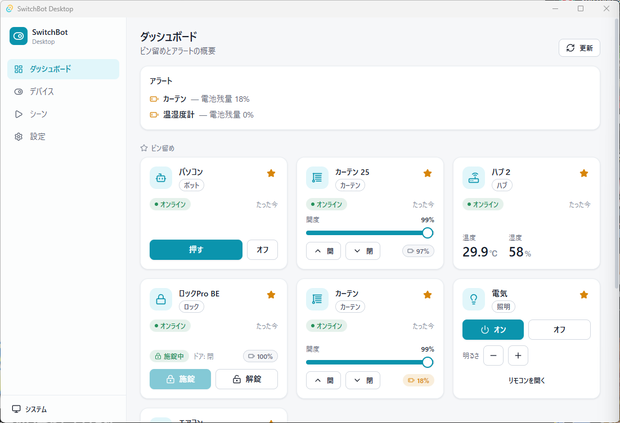
Task: Click the 99% value on カーテン 25
Action: [427, 220]
